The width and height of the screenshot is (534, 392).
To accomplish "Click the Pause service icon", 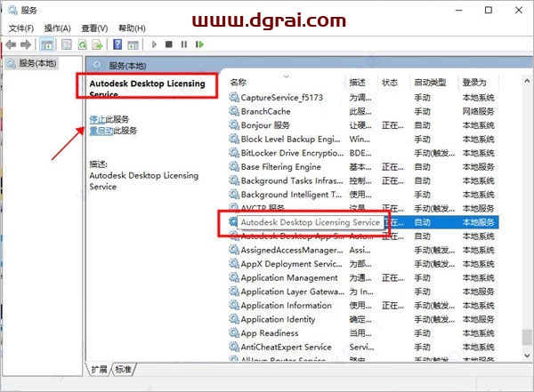I will click(x=184, y=44).
